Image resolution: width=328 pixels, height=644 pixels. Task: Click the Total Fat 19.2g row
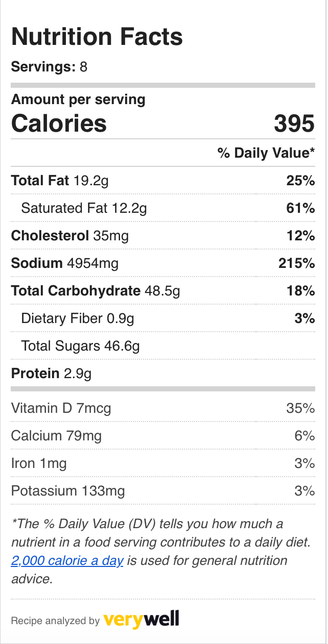(x=163, y=181)
